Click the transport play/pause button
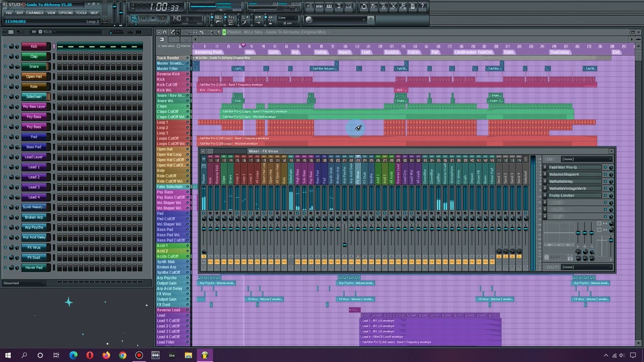The height and width of the screenshot is (362, 644). coord(143,19)
